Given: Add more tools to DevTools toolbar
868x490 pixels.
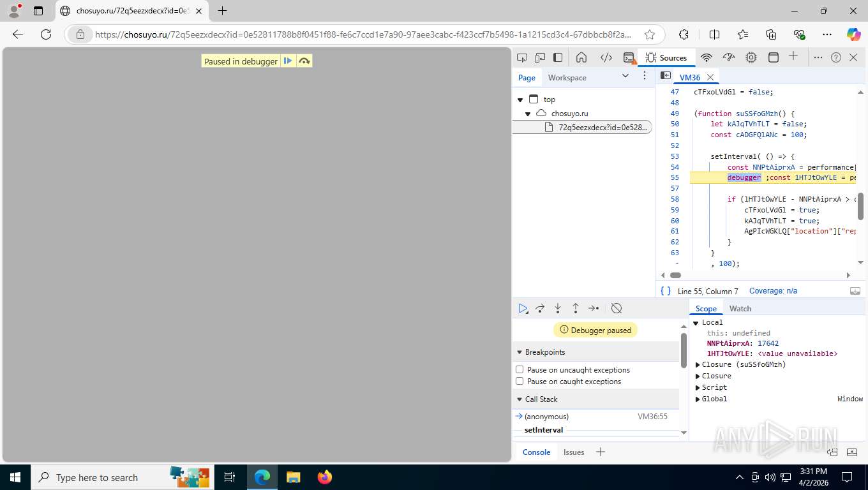Looking at the screenshot, I should point(793,56).
